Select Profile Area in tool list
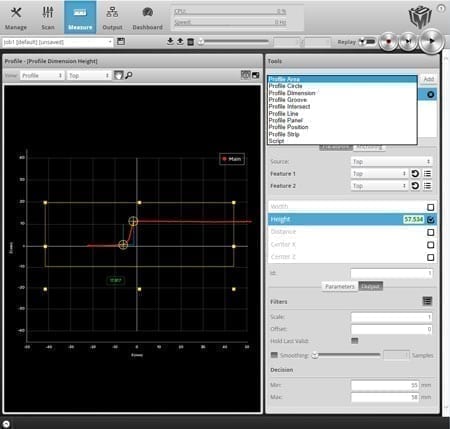Screen dimensions: 450x429 (342, 79)
